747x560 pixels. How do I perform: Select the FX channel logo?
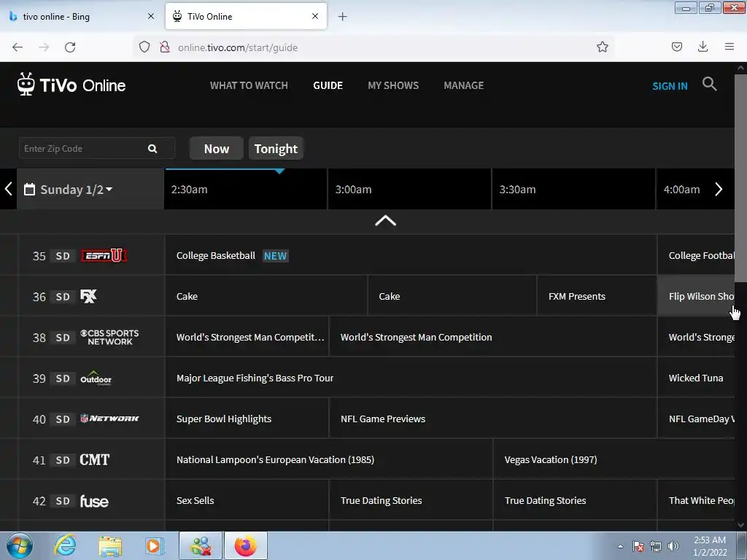tap(88, 296)
